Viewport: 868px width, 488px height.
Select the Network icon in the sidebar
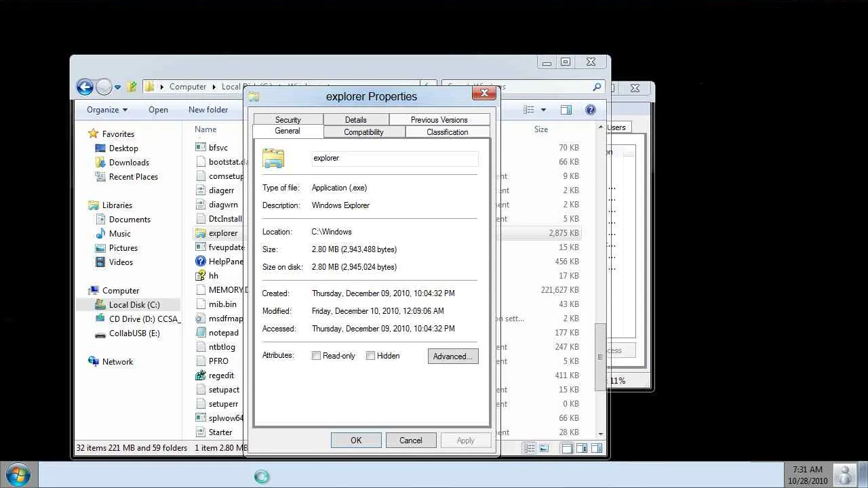tap(94, 361)
